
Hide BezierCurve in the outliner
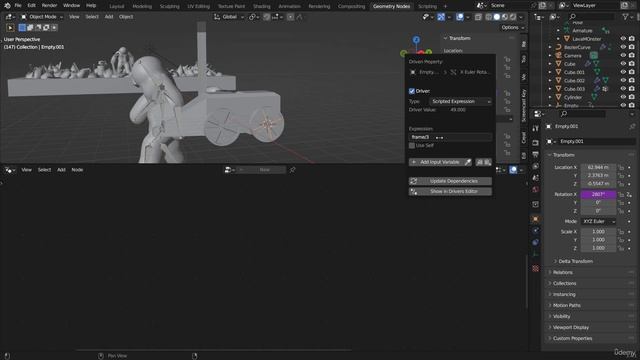coord(623,47)
